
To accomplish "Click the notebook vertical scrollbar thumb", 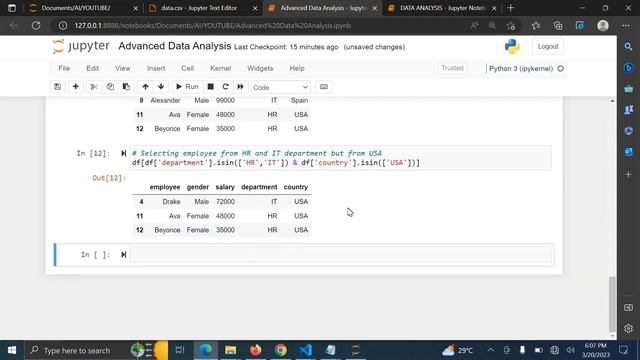I will click(x=612, y=304).
